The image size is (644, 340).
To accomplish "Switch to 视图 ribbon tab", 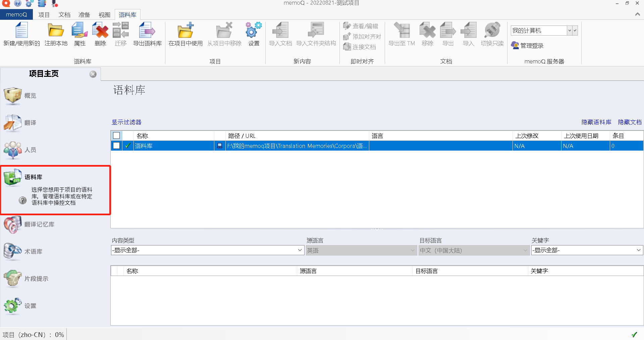I will coord(104,15).
